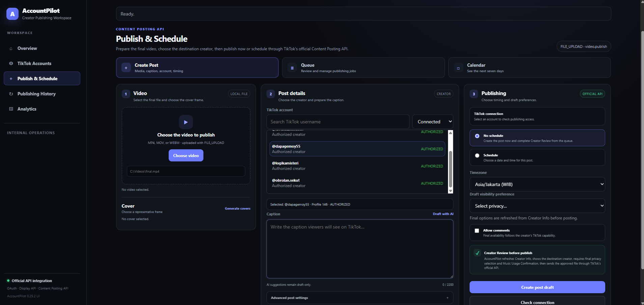
Task: Click the plus icon beside Publish & Schedule
Action: point(11,79)
